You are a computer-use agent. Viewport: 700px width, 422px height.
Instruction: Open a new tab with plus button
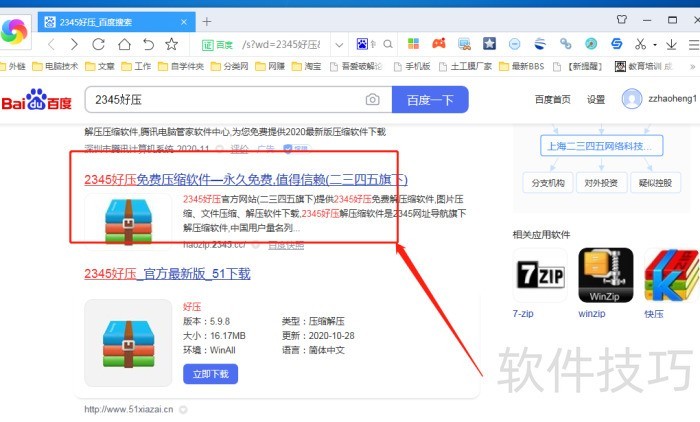point(207,21)
